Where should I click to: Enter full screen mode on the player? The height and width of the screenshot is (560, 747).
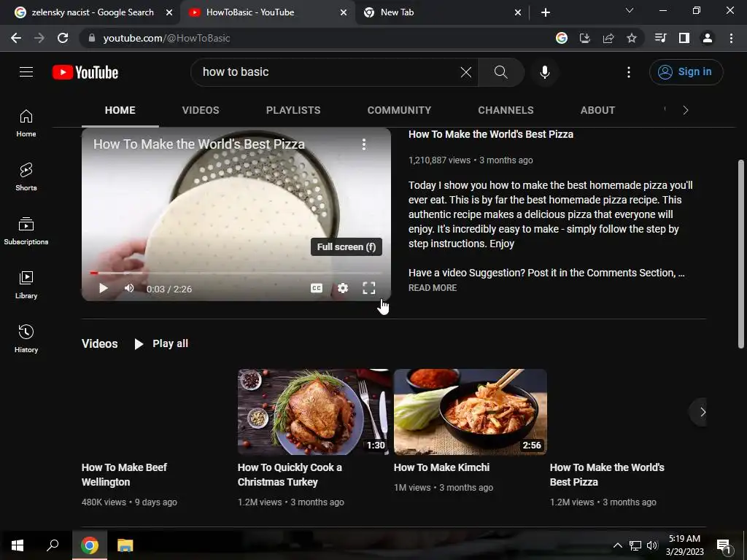[x=368, y=288]
